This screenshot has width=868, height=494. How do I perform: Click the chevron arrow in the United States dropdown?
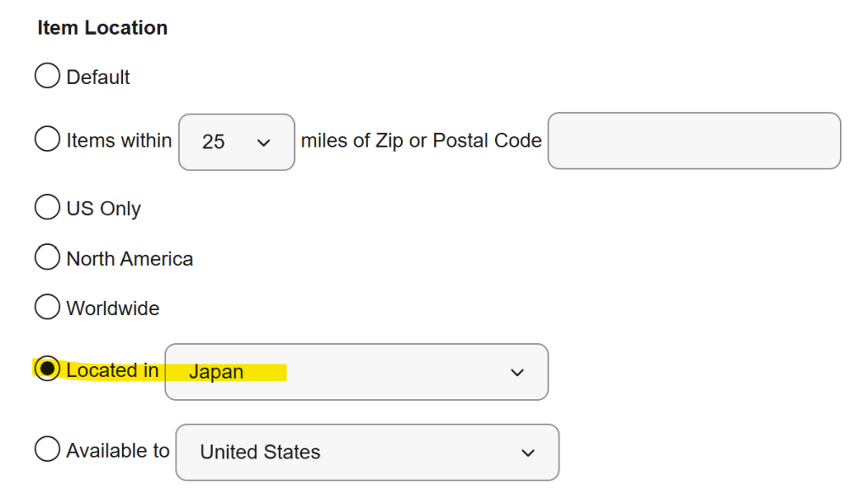(x=528, y=452)
